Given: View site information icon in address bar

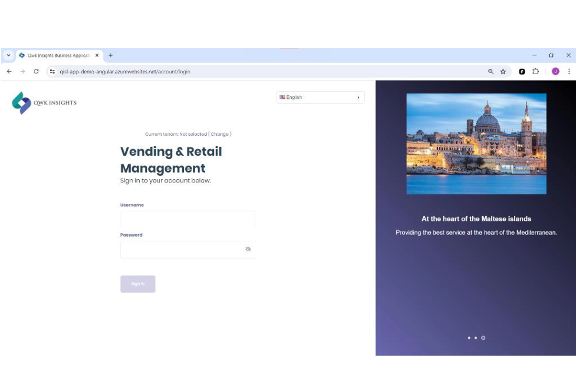Looking at the screenshot, I should click(x=53, y=72).
